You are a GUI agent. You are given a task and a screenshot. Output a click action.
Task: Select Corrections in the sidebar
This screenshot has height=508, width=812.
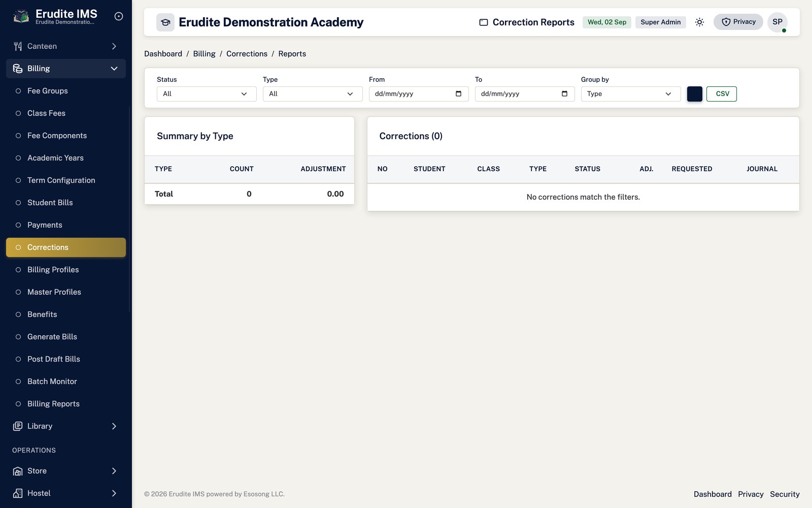(x=66, y=247)
